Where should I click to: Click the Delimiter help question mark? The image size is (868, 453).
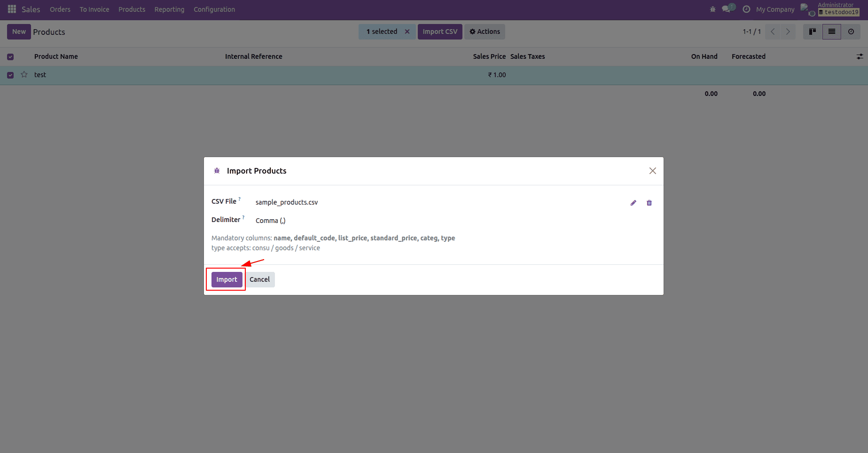point(243,217)
